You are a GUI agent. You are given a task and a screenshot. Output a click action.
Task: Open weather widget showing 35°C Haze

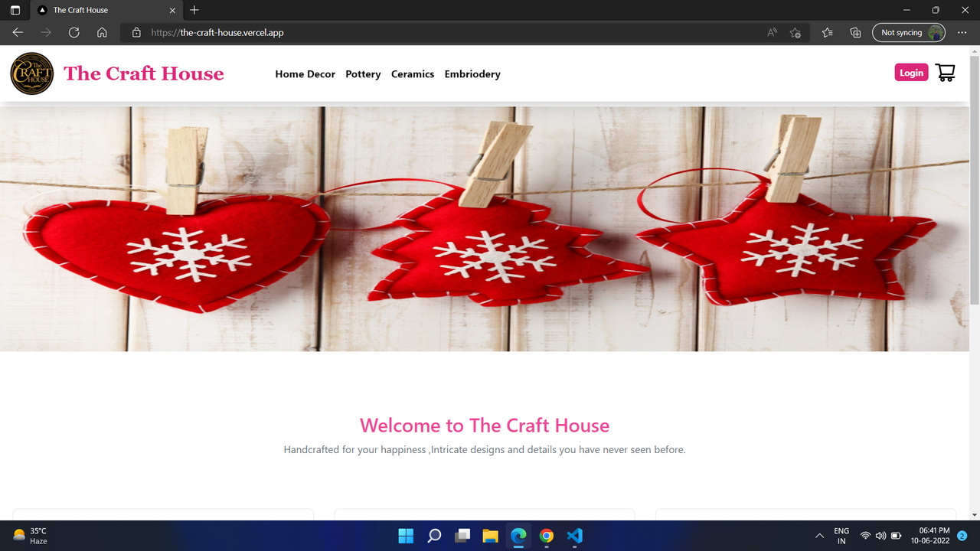coord(31,536)
